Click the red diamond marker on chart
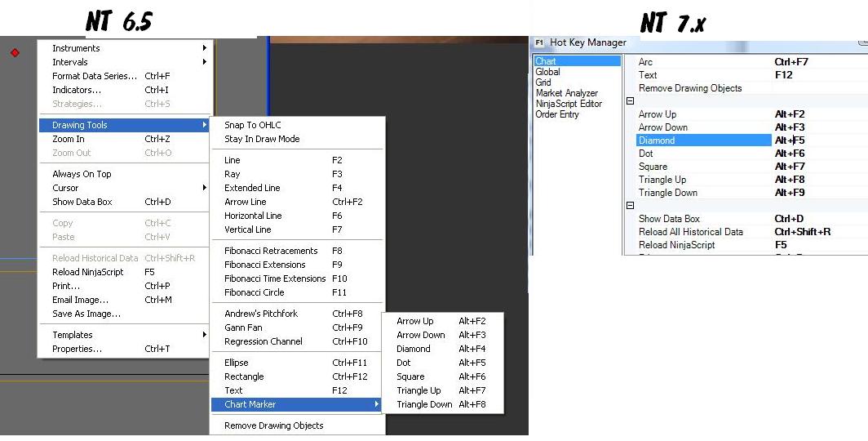Screen dimensions: 868x441 [x=15, y=52]
